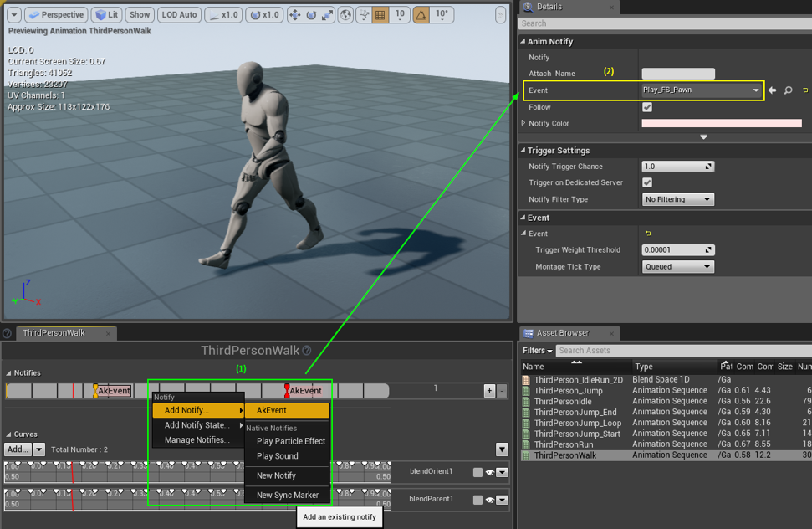Toggle visibility of the blendOrient1 curve
Screen dimensions: 812x529
coord(489,471)
